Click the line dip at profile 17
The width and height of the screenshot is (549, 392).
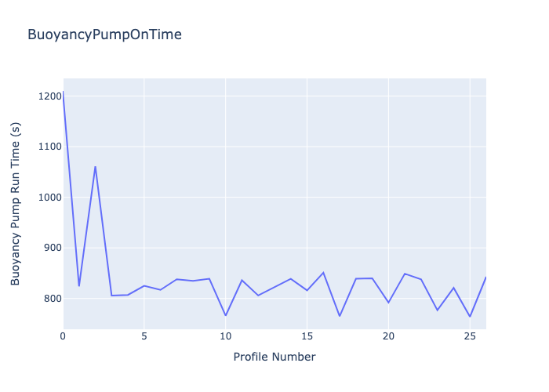pyautogui.click(x=340, y=316)
